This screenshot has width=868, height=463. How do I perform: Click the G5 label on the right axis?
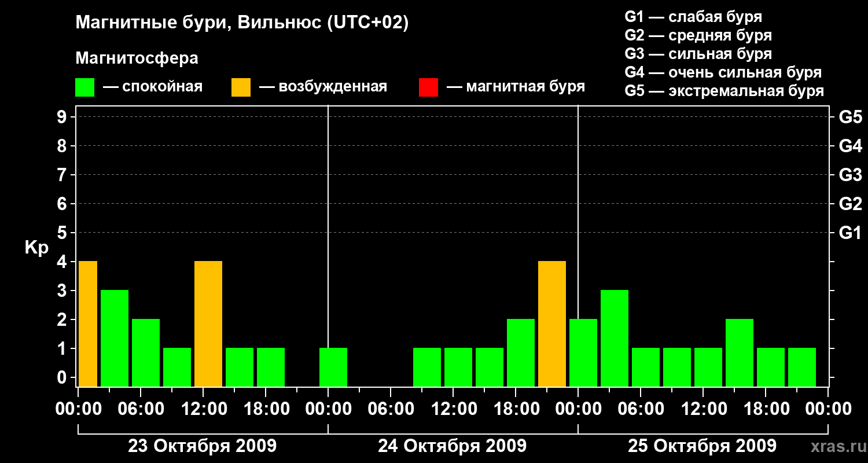pyautogui.click(x=850, y=117)
